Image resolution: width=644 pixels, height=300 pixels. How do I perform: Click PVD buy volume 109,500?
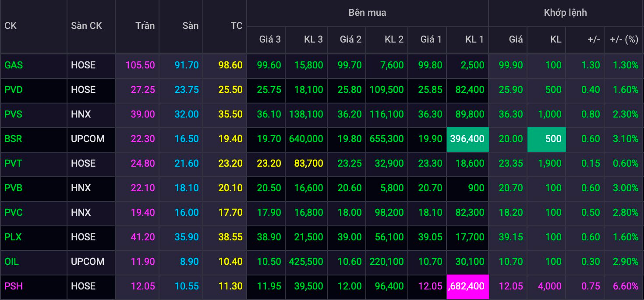tap(387, 89)
